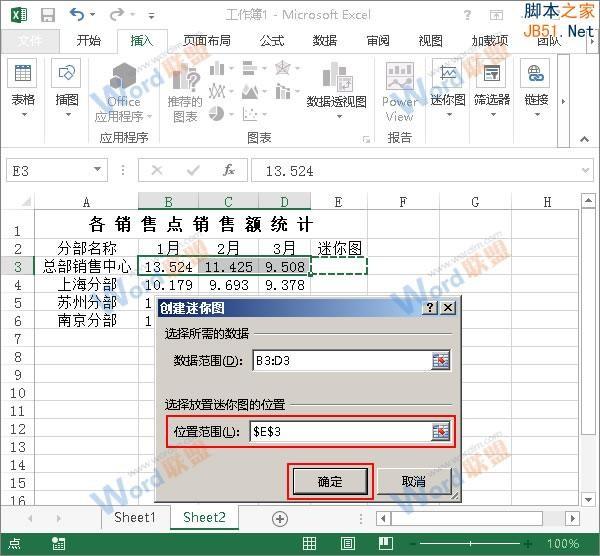Viewport: 600px width, 556px height.
Task: Click collapse-dialog icon for 数据范围 field
Action: pos(440,360)
